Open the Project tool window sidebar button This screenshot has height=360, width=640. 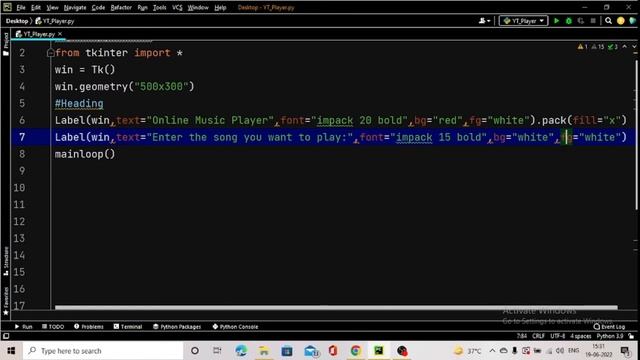6,43
